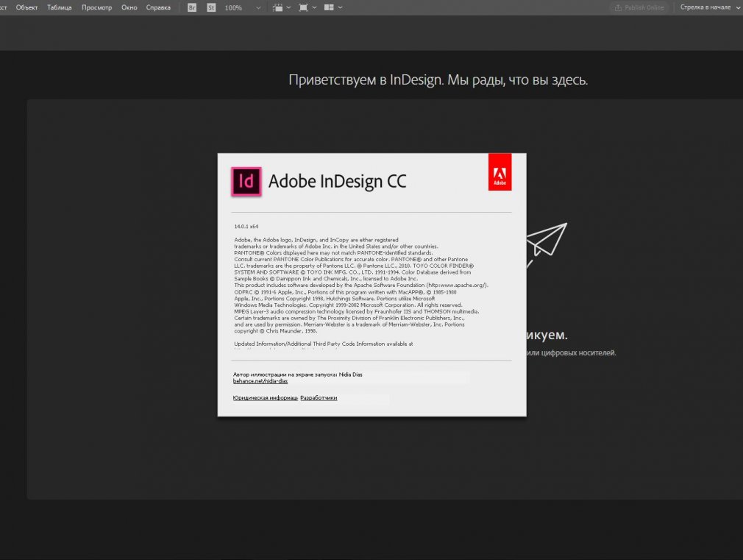
Task: Click the Приветствуем в InDesign welcome heading
Action: (438, 79)
